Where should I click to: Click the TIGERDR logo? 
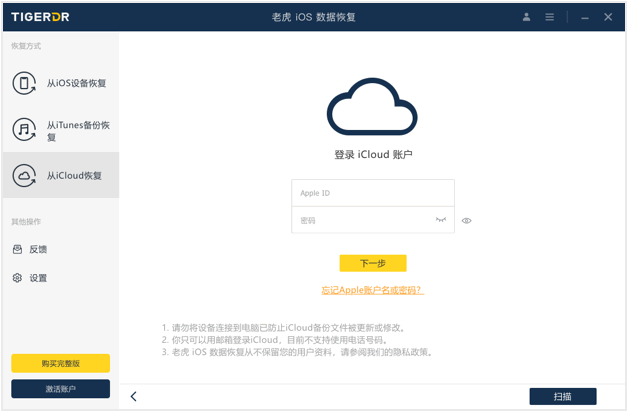41,17
